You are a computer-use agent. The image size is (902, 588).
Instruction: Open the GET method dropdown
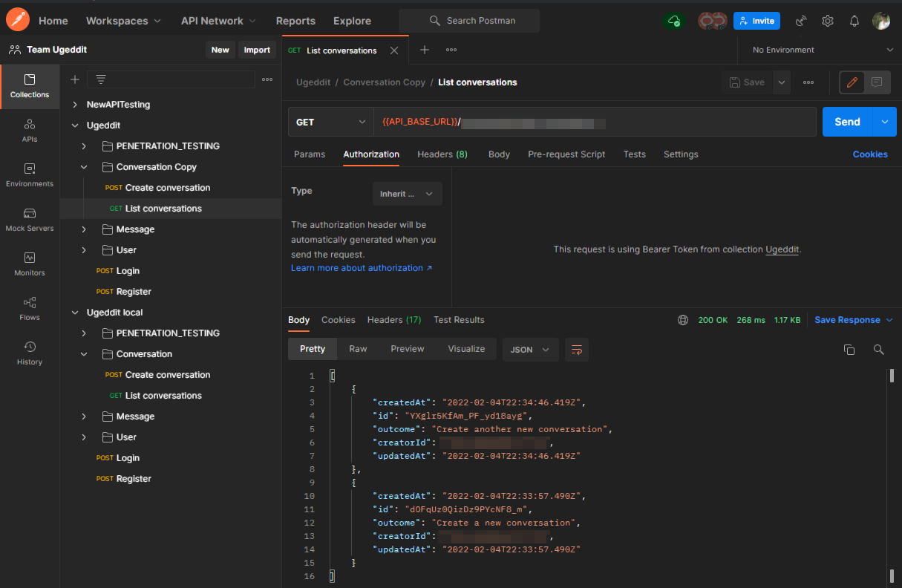click(330, 122)
